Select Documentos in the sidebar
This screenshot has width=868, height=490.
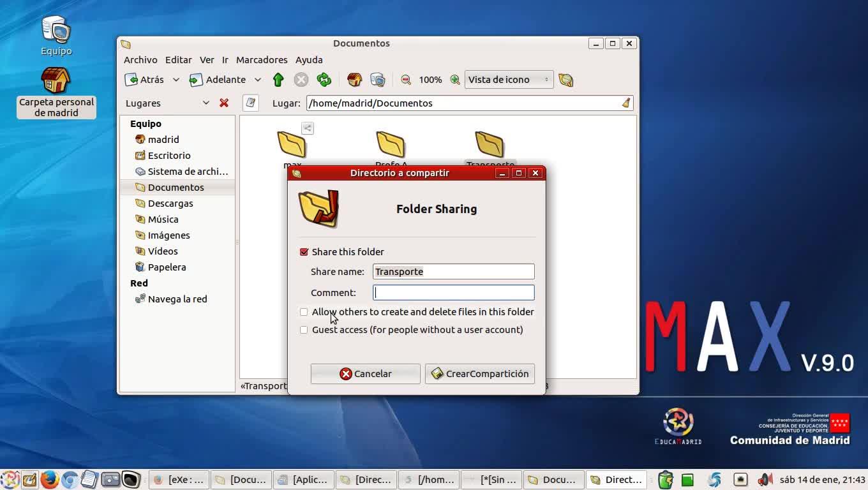tap(177, 188)
